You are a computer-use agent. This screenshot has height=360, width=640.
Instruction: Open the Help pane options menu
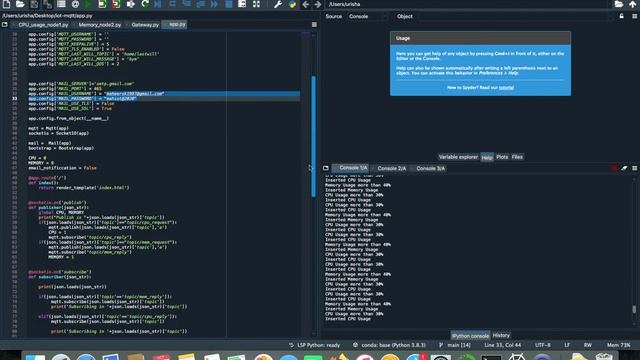(634, 16)
